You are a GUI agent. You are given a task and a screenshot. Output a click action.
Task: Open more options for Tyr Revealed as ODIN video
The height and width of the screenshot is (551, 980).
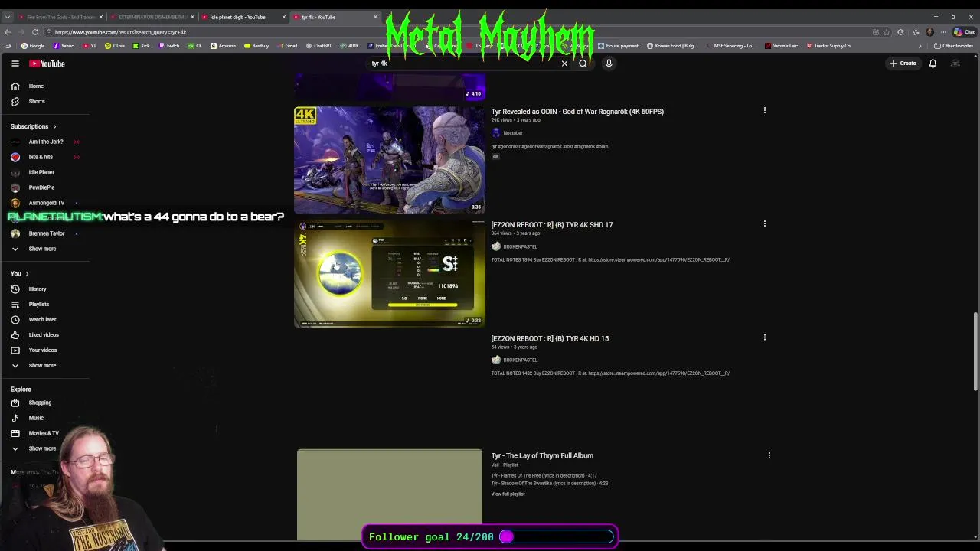click(x=764, y=111)
